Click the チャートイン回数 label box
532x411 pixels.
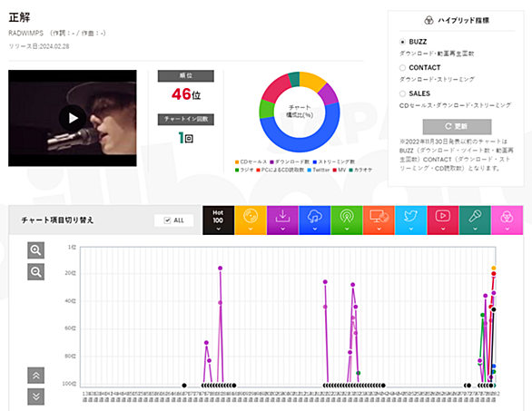[186, 120]
